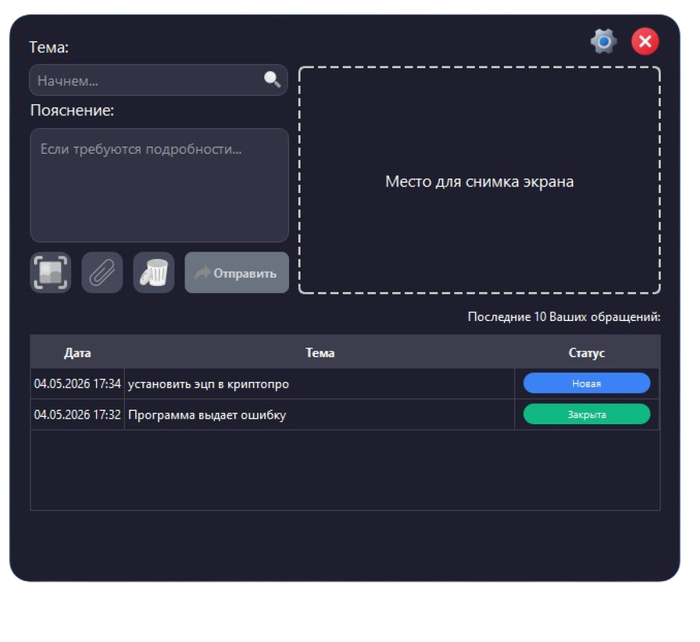Click the screenshot placeholder drop area

pos(479,180)
